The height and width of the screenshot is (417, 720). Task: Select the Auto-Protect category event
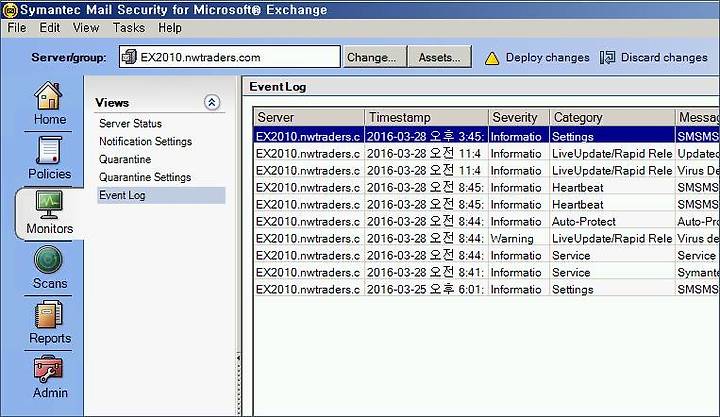[487, 221]
